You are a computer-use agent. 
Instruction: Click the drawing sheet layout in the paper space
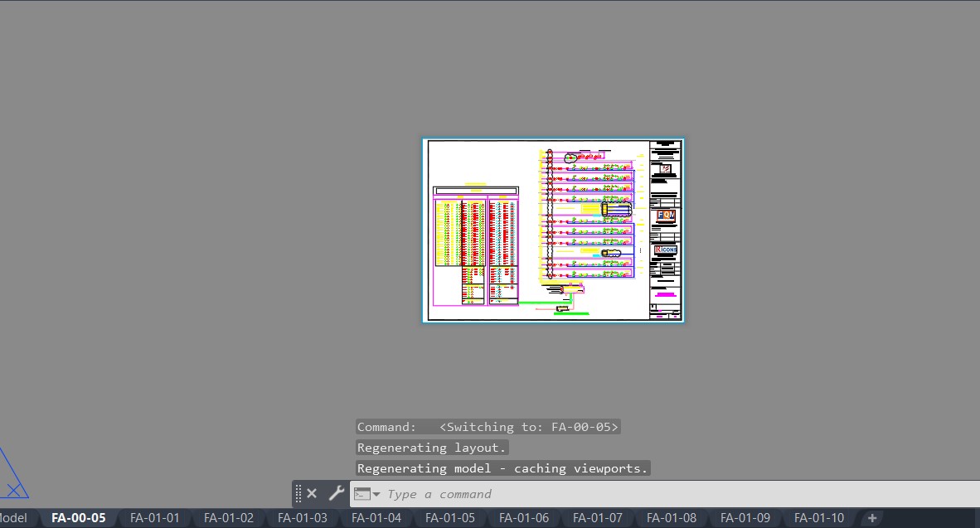[x=553, y=230]
